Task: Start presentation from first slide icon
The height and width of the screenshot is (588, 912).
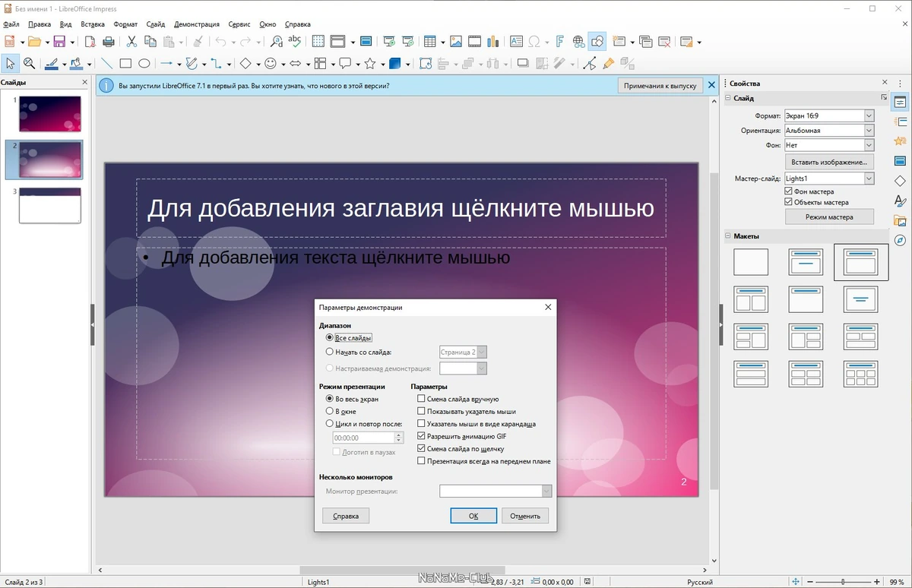Action: point(390,42)
